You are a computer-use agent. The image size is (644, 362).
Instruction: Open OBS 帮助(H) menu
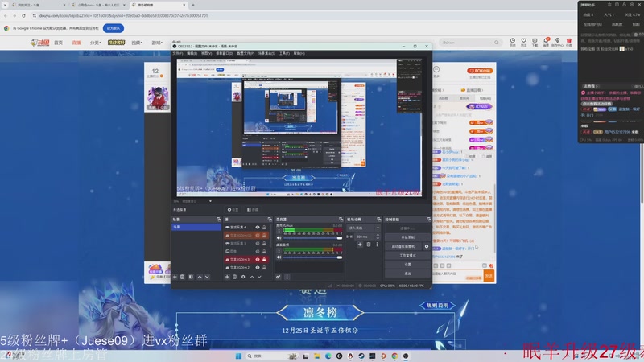[x=299, y=53]
